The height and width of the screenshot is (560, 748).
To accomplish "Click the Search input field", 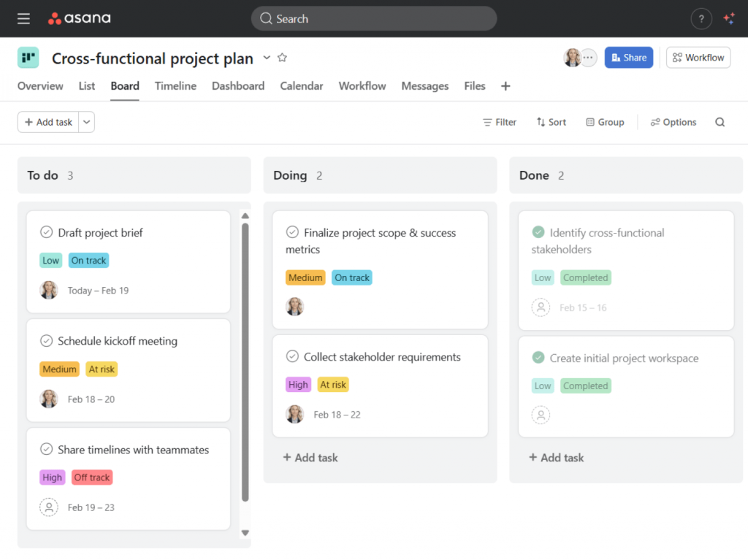I will pyautogui.click(x=374, y=19).
